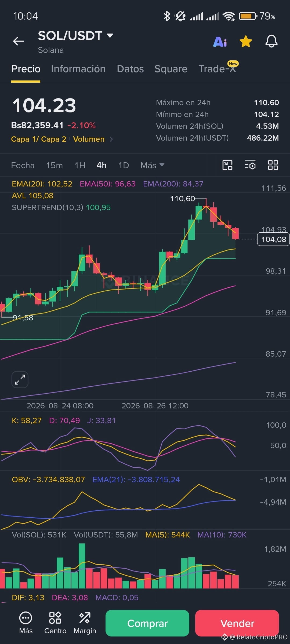Tap the 110,60 high price marker
Viewport: 290px width, 644px height.
tap(183, 199)
